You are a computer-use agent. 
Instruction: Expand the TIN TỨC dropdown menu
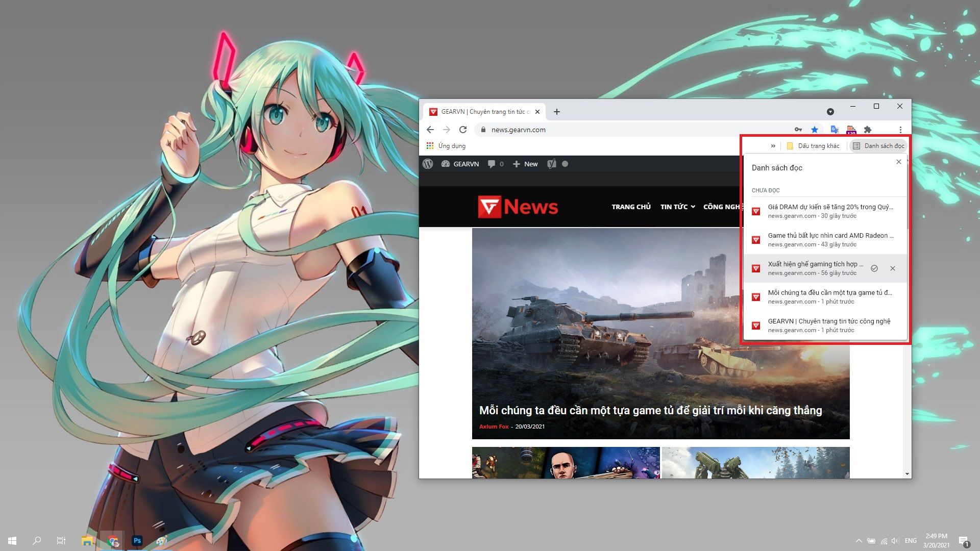[x=677, y=207]
